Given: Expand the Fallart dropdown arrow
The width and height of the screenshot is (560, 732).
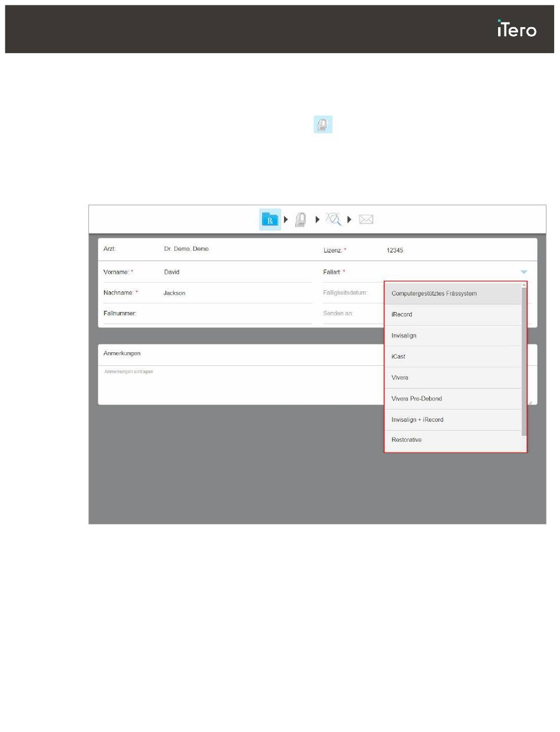Looking at the screenshot, I should pos(523,272).
